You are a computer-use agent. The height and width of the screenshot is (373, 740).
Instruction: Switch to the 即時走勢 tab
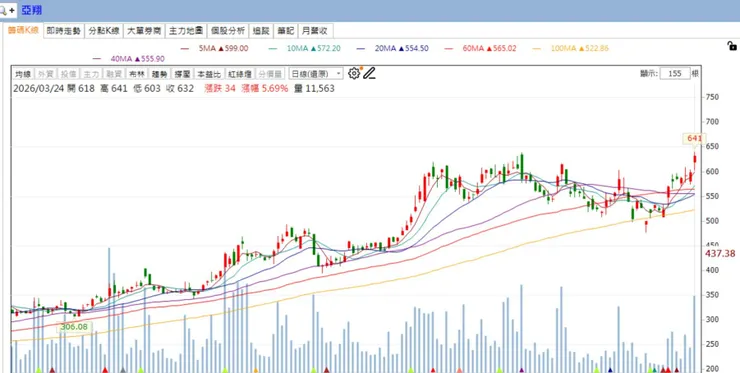click(x=64, y=31)
